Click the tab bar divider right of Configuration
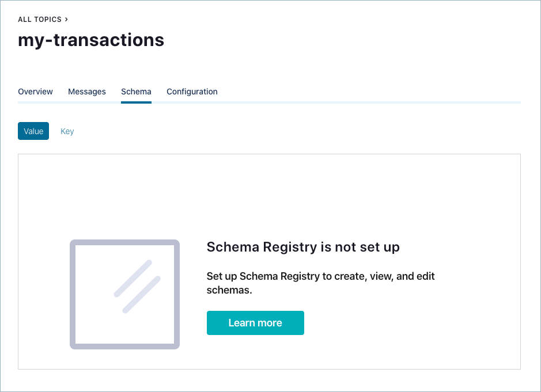Screen dimensions: 541x392 (x=369, y=102)
